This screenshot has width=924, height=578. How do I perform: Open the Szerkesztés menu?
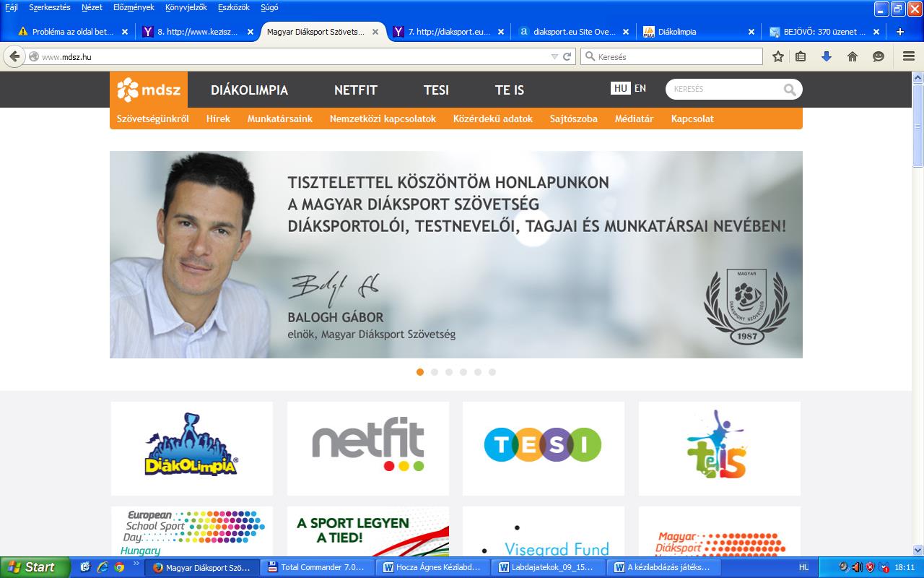pos(50,8)
